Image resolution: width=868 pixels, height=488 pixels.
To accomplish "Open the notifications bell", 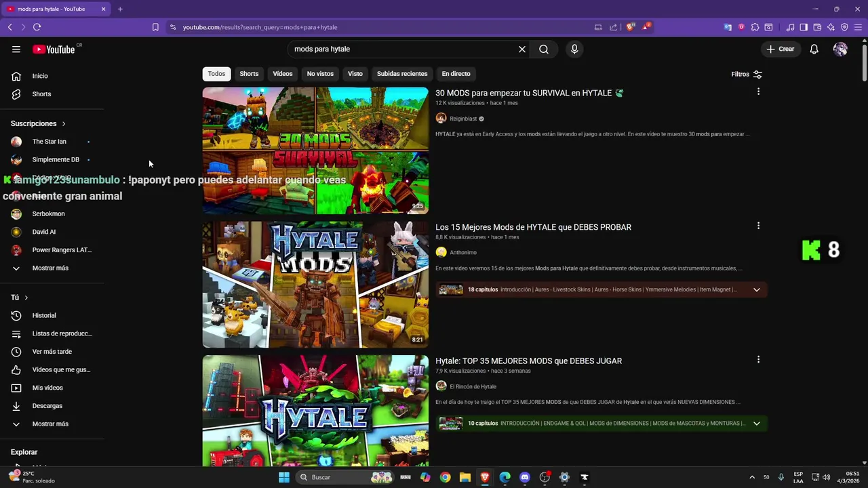I will click(x=814, y=49).
